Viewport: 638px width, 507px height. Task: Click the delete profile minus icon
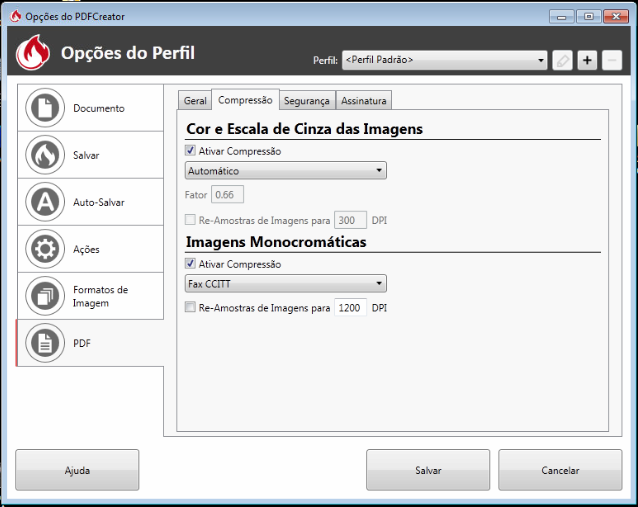click(x=612, y=61)
